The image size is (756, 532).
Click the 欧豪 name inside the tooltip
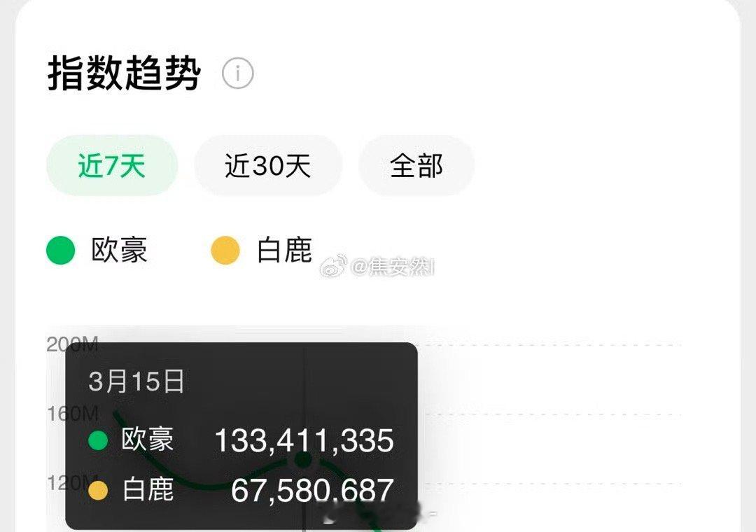tap(147, 440)
